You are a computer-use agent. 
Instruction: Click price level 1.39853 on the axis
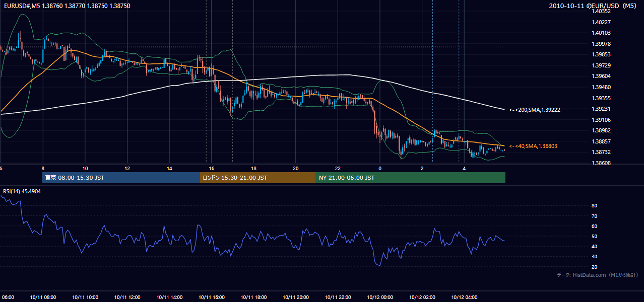(601, 54)
